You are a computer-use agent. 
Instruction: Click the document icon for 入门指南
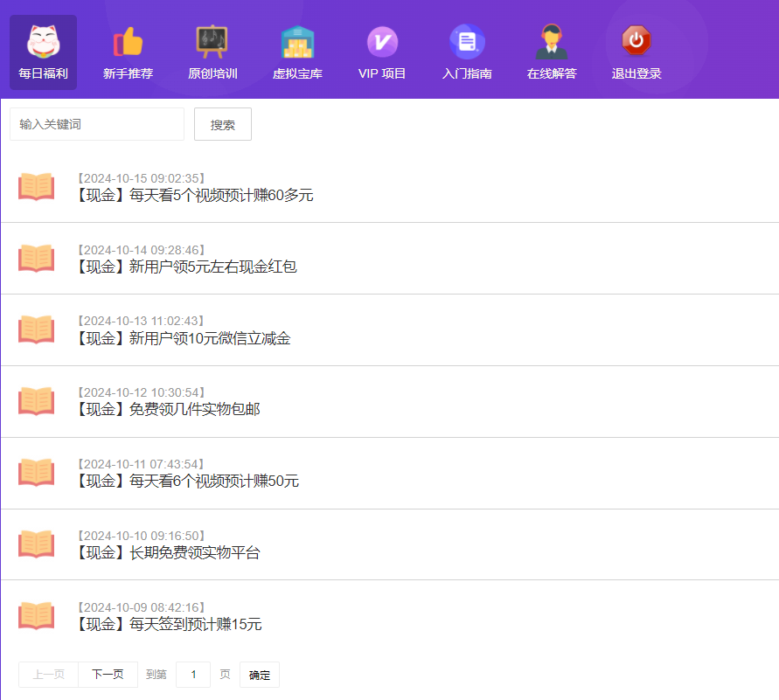coord(467,42)
